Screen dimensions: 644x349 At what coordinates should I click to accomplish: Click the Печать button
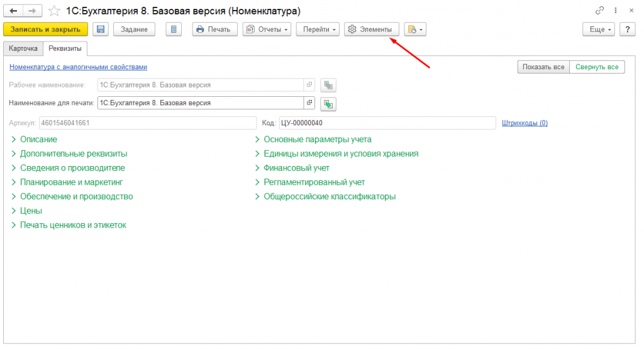[x=215, y=30]
